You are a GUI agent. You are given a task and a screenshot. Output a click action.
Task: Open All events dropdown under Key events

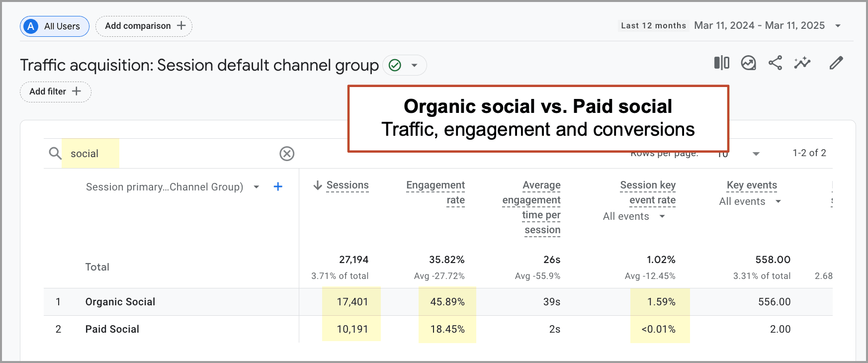(750, 201)
